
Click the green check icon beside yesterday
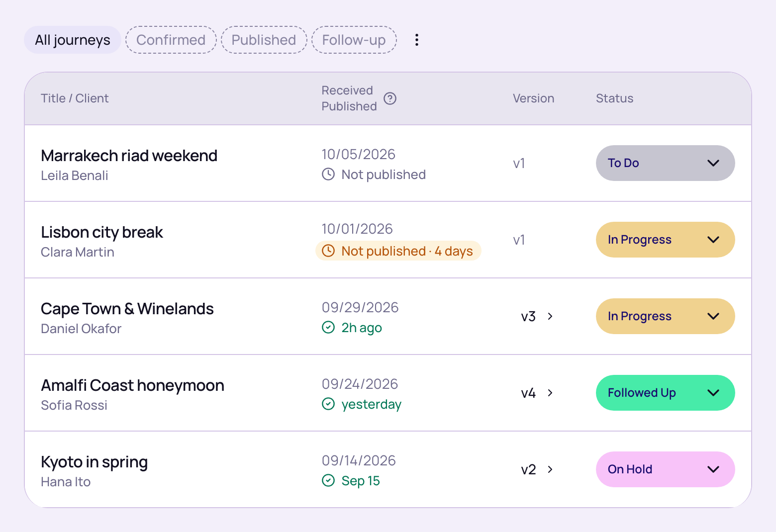pos(328,404)
